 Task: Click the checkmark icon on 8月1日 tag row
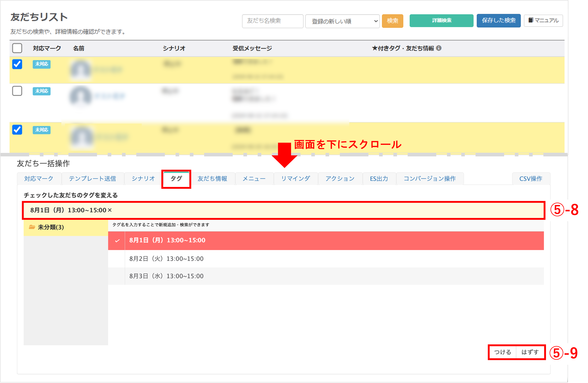pos(117,240)
